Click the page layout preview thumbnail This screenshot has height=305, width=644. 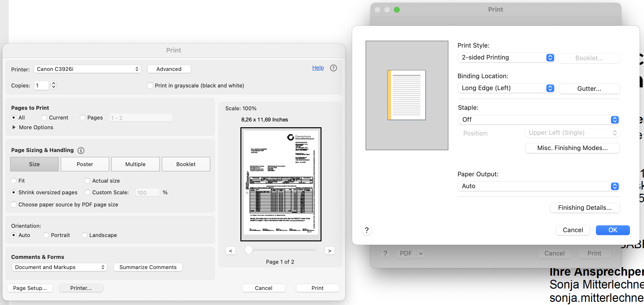407,95
